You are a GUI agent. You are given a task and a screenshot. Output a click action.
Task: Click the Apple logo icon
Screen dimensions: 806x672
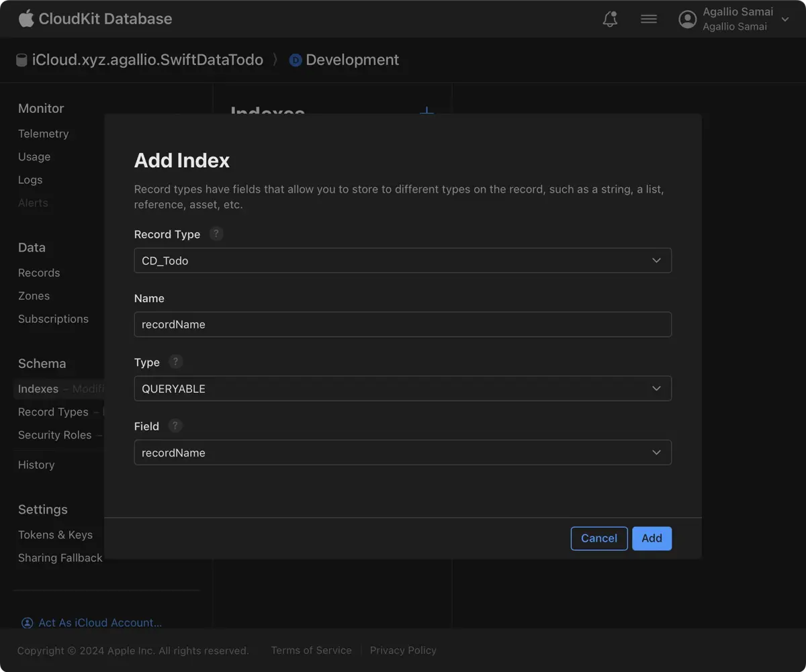pos(26,18)
